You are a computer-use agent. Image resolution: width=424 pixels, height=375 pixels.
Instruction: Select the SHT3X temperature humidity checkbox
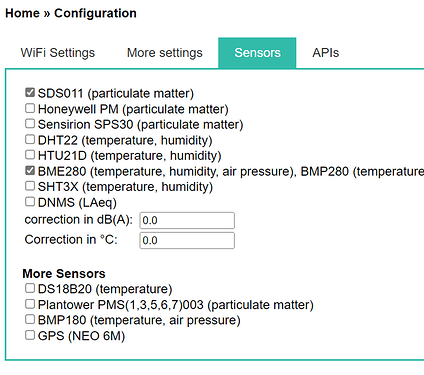[x=30, y=186]
